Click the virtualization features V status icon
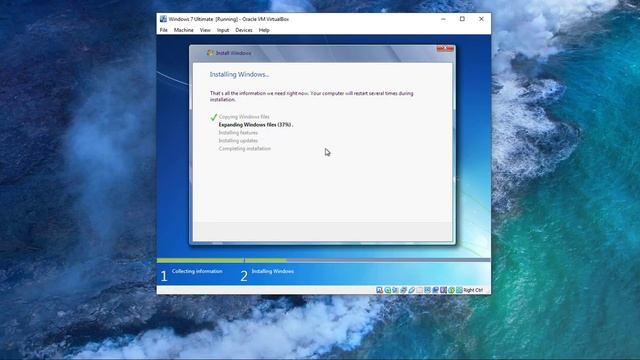This screenshot has height=360, width=640. pos(443,290)
